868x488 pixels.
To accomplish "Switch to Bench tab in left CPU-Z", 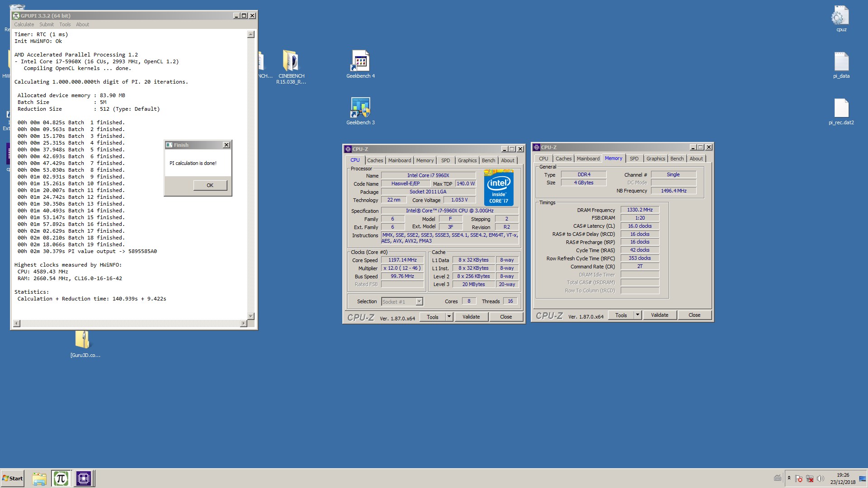I will tap(488, 160).
